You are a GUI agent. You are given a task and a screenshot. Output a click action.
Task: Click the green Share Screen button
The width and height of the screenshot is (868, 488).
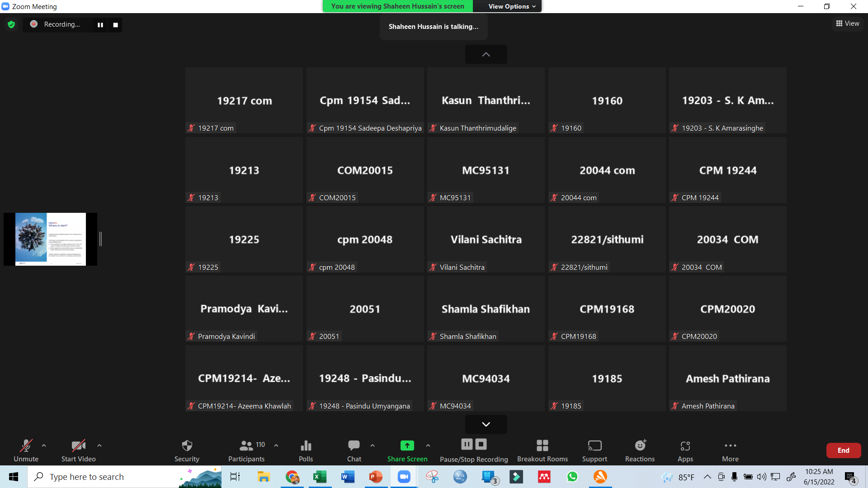pyautogui.click(x=407, y=450)
